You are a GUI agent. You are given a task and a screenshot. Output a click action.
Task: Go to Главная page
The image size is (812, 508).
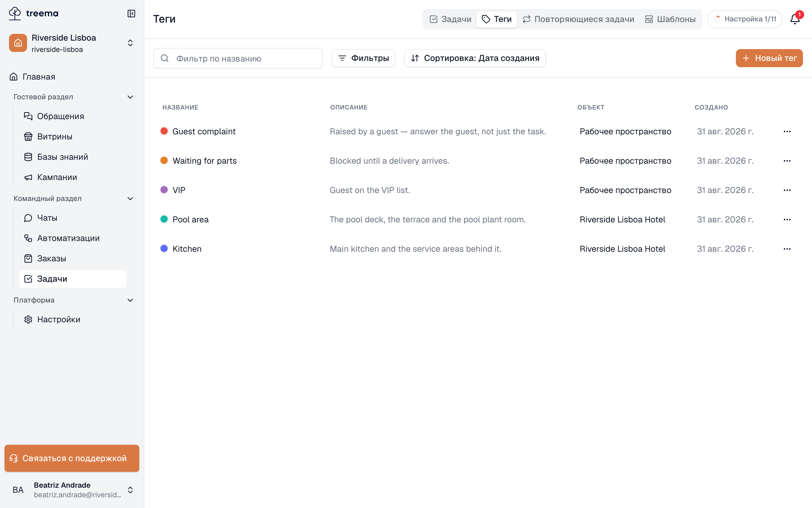point(72,76)
